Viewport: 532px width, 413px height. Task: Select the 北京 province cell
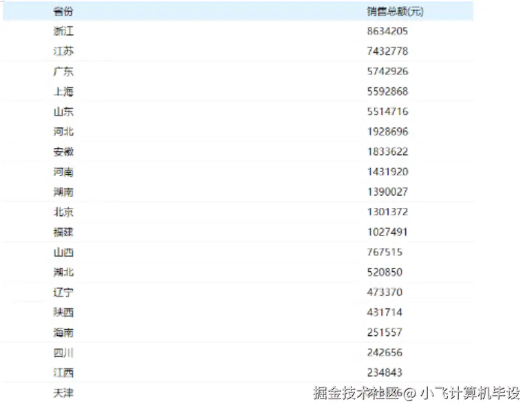point(63,212)
